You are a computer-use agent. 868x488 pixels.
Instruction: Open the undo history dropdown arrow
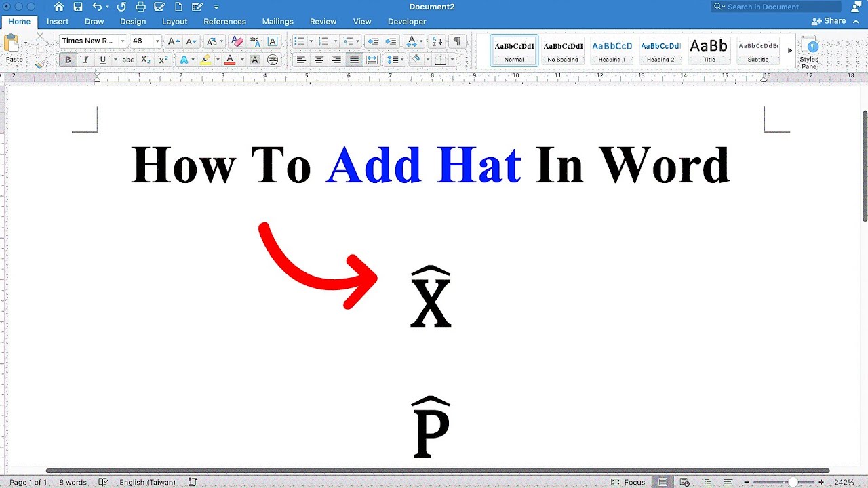[108, 7]
